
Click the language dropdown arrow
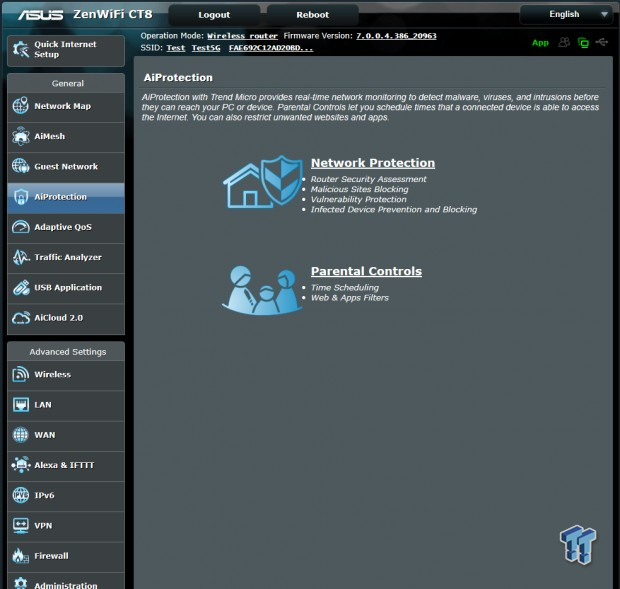click(x=604, y=15)
